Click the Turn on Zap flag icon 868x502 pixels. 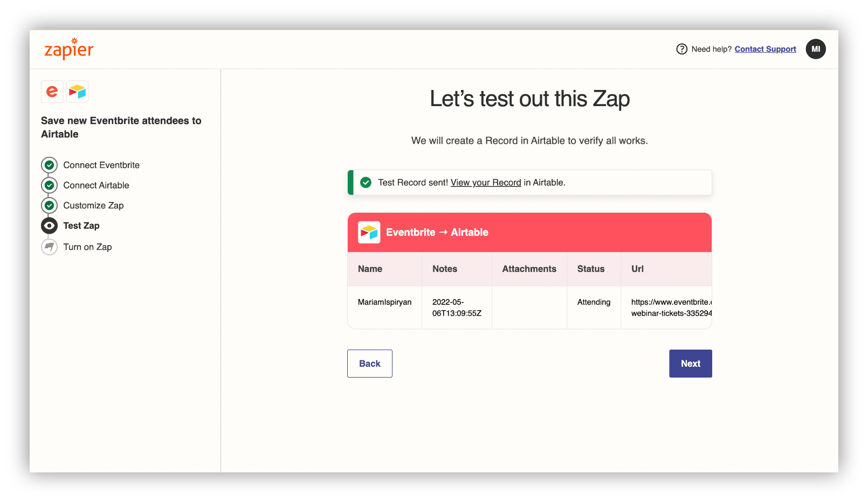tap(49, 247)
